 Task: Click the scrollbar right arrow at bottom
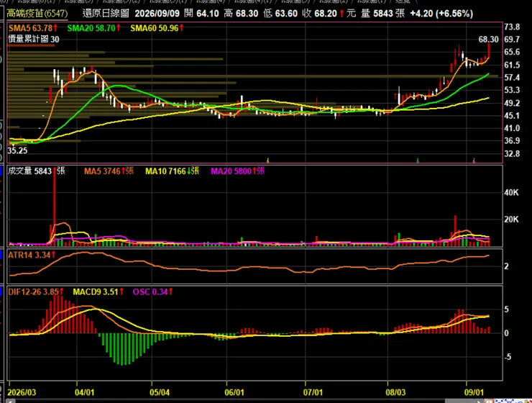click(480, 402)
